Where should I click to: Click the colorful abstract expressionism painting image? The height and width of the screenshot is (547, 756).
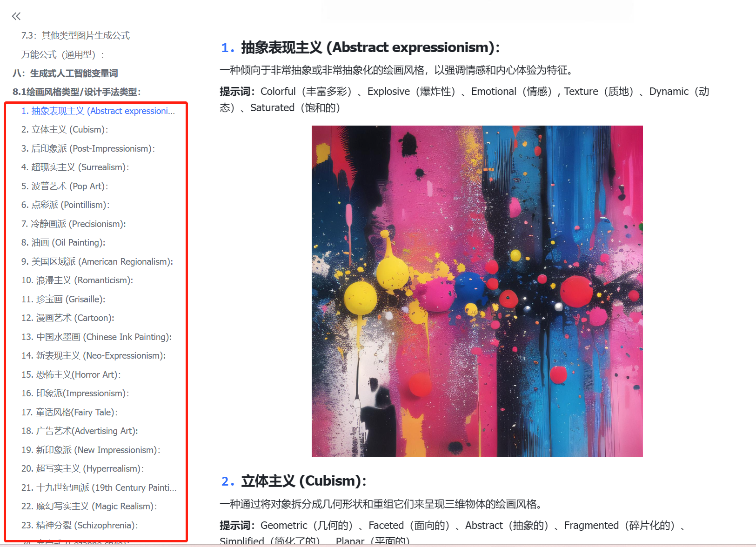coord(477,291)
